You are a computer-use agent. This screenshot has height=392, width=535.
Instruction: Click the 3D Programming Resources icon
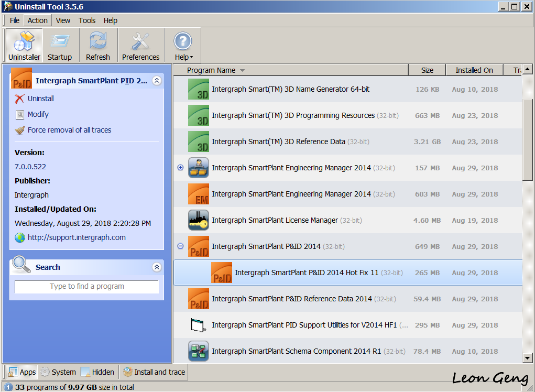coord(199,116)
